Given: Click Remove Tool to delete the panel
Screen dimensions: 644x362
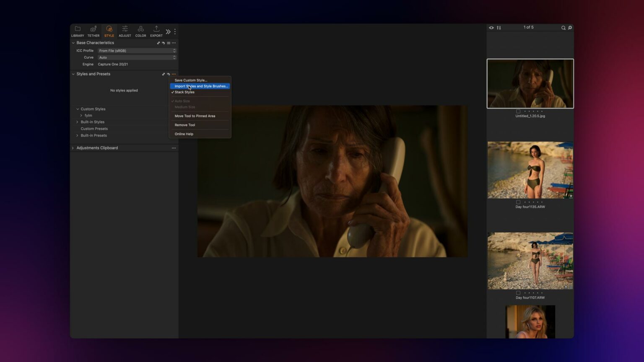Looking at the screenshot, I should point(184,124).
